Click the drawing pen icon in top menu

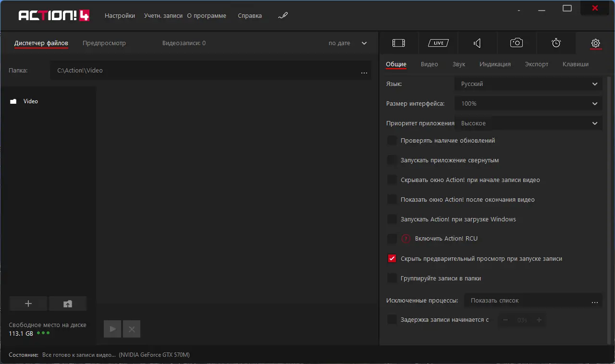pos(283,16)
